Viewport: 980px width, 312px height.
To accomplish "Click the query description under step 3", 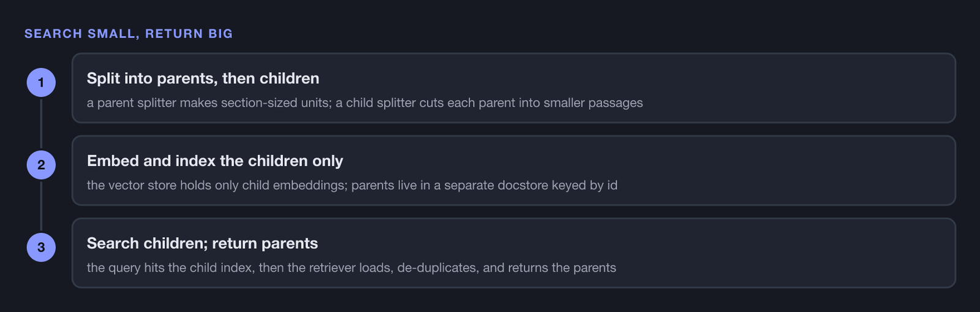I will [x=352, y=268].
